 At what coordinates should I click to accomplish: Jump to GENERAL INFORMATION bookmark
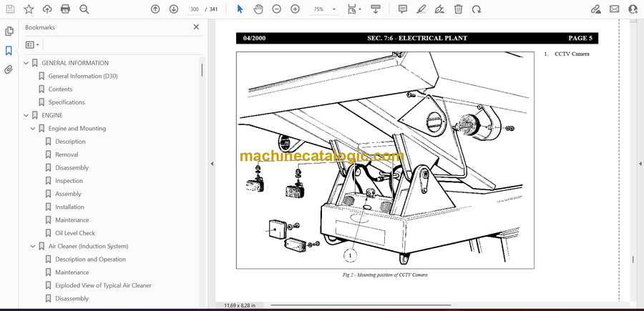click(75, 63)
